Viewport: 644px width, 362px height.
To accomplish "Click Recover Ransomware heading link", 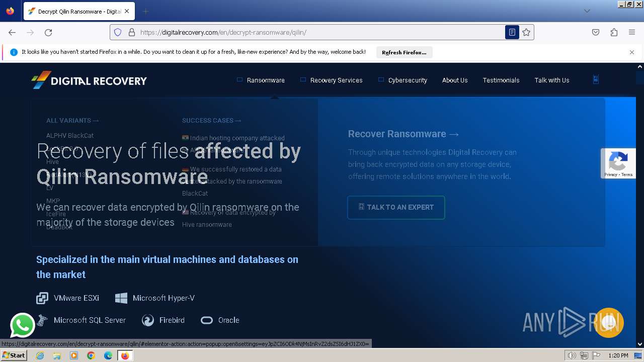I will [404, 134].
